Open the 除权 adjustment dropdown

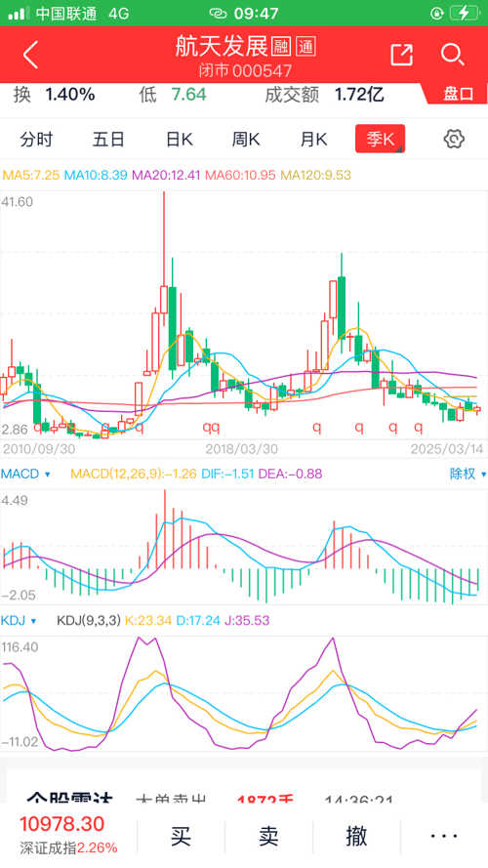point(468,474)
